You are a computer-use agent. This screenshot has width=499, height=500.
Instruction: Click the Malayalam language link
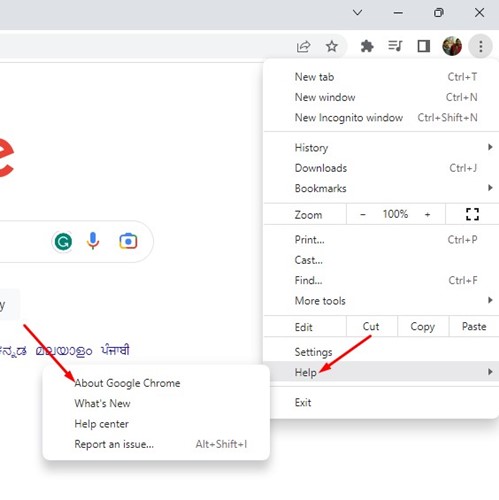[x=64, y=351]
